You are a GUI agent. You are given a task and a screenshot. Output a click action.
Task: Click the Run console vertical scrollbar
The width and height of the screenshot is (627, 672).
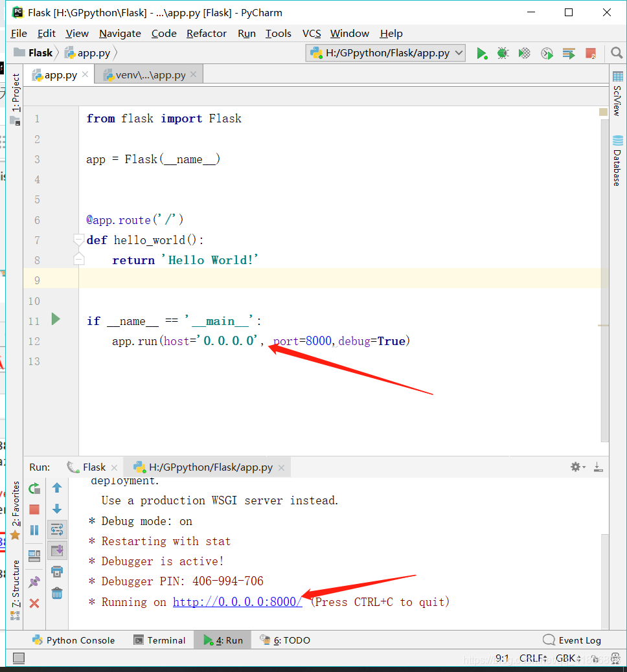point(605,580)
